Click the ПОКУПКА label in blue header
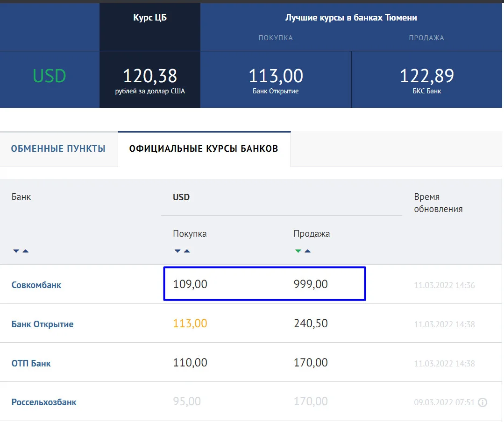Screen dimensions: 504x422 (x=276, y=38)
